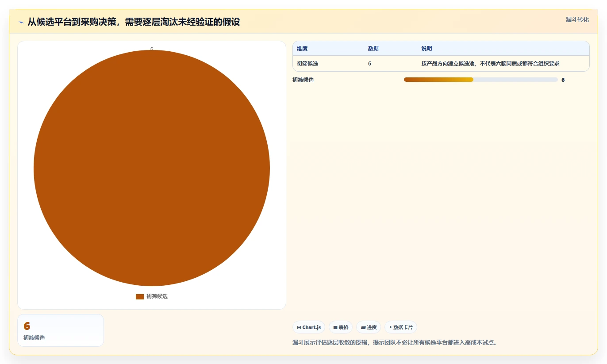
Task: Click the heading 从候选平台到采购决策
Action: click(134, 22)
